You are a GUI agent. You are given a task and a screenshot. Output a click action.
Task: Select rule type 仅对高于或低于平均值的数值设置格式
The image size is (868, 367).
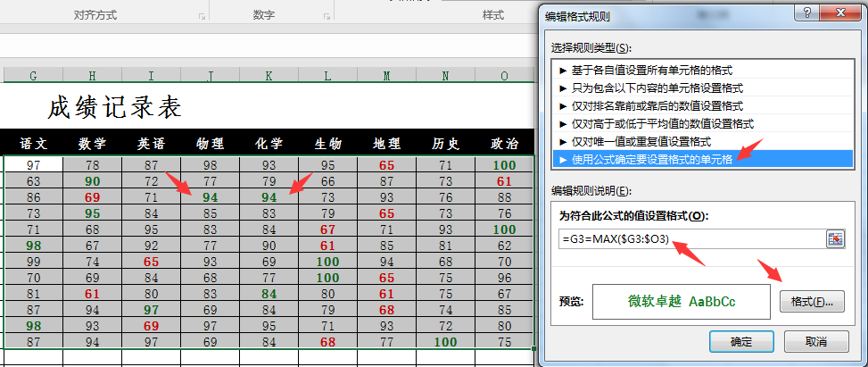(703, 123)
